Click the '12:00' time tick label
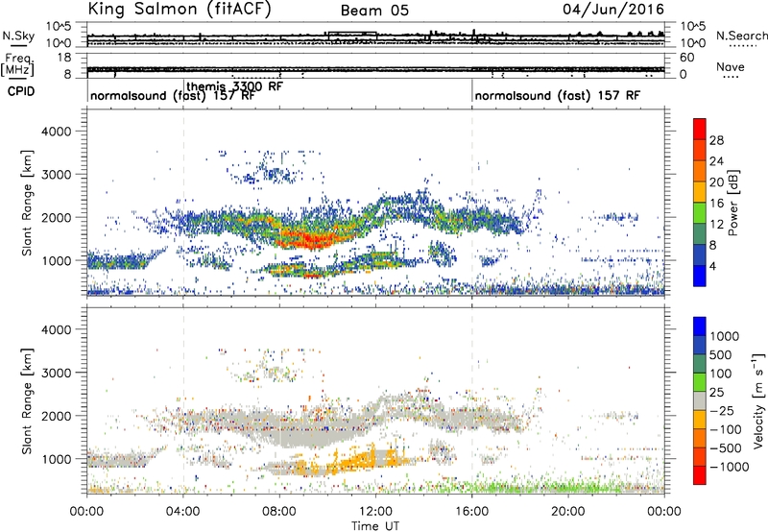 (x=375, y=512)
